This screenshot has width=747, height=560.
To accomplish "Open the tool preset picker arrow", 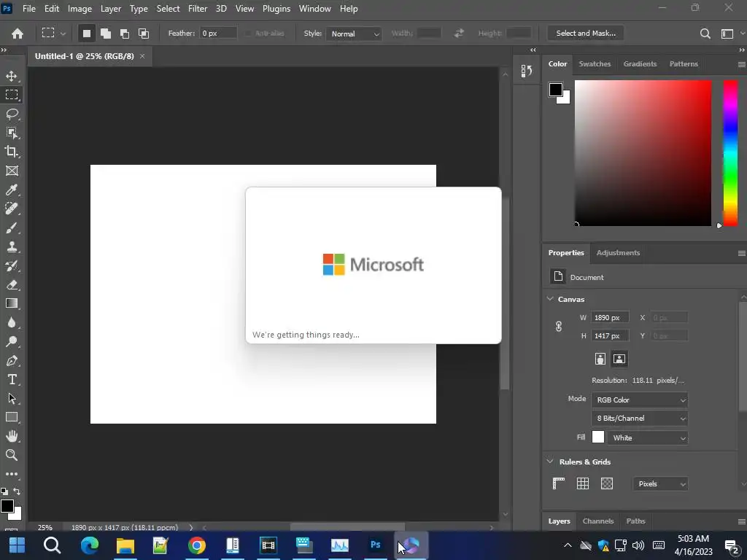I will coord(63,34).
